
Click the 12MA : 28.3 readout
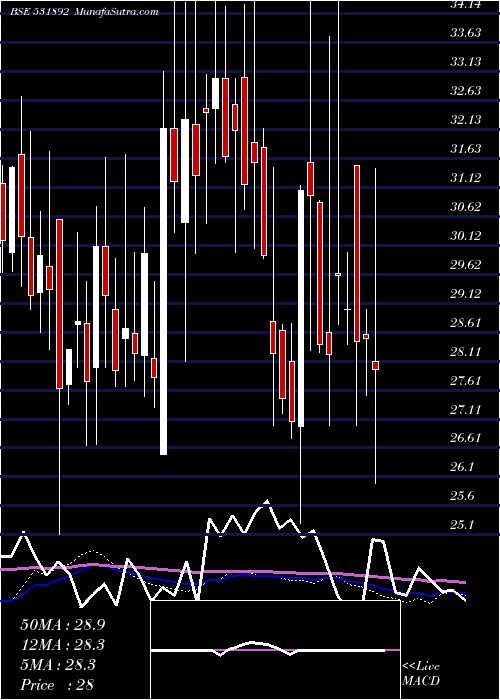[x=63, y=645]
